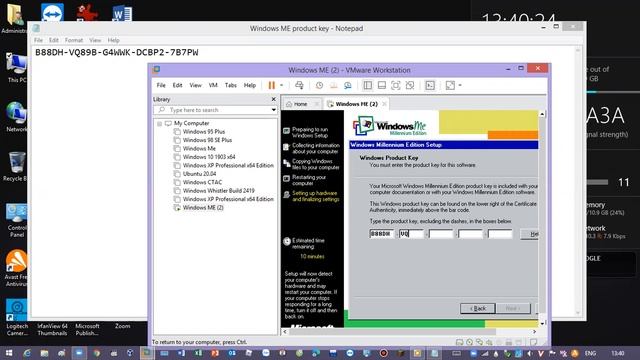Click the scroll-right arrow of the VM view
Screen dimensions: 640x360
(534, 332)
